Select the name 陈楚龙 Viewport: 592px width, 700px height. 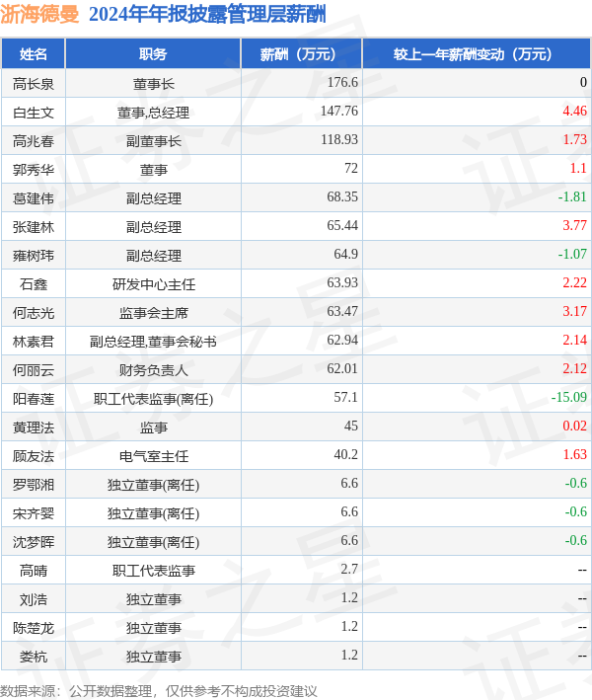(34, 627)
